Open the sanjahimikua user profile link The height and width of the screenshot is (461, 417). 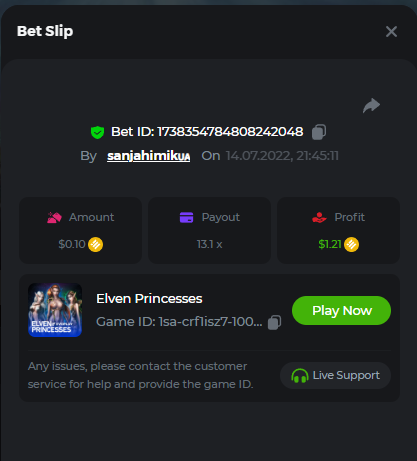click(149, 156)
